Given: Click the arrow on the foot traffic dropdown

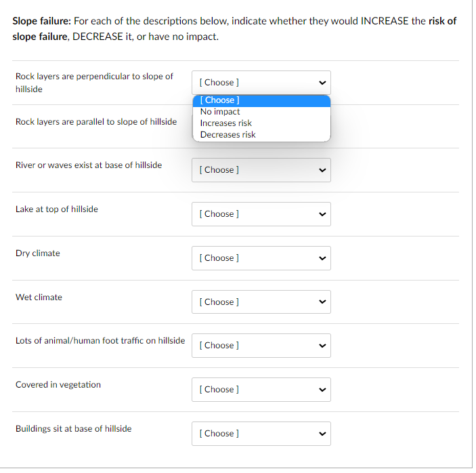Looking at the screenshot, I should tap(322, 346).
